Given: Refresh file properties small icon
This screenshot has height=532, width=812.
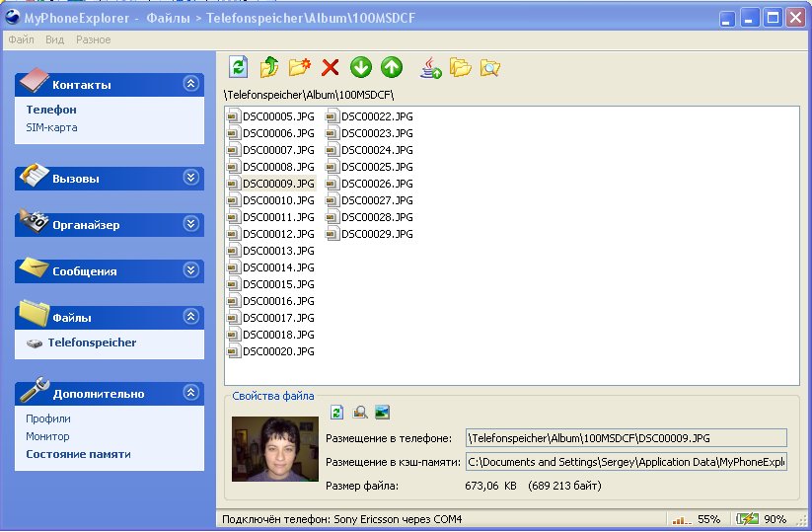Looking at the screenshot, I should click(x=336, y=413).
